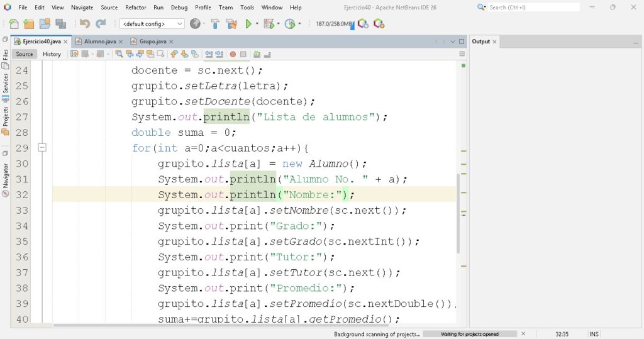Click the Profile Project icon
Image resolution: width=644 pixels, height=339 pixels.
pyautogui.click(x=290, y=24)
